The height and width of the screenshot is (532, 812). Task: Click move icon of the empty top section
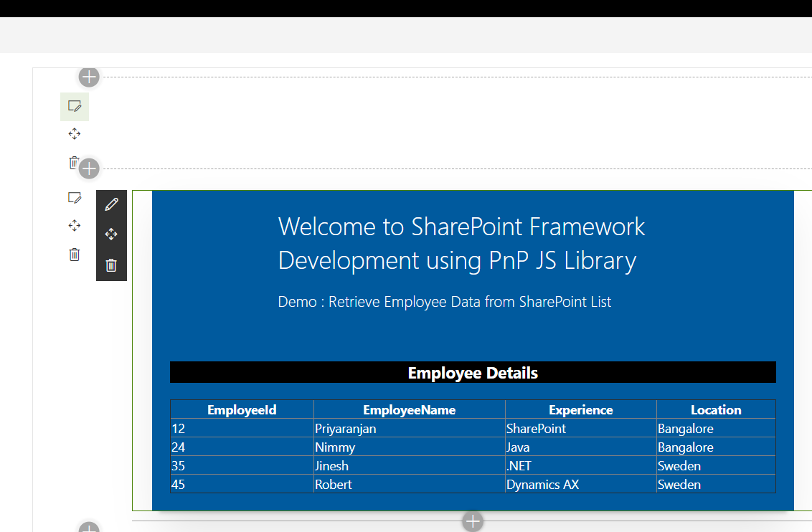click(75, 134)
